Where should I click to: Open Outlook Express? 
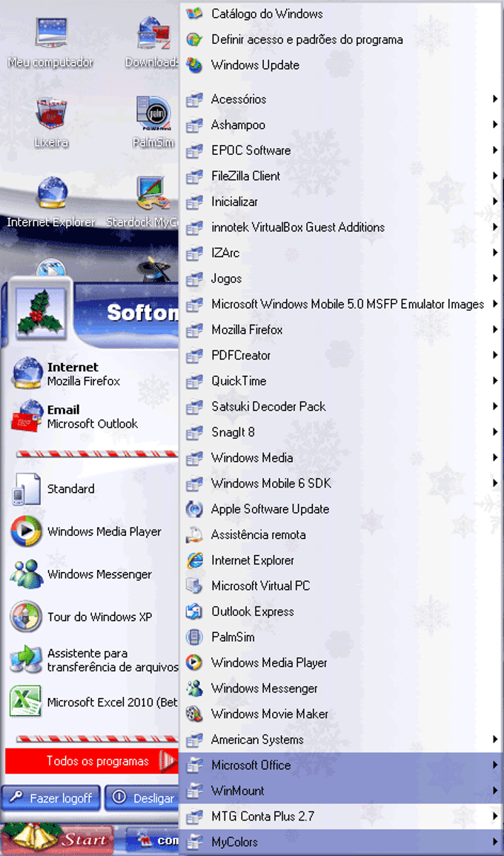[341, 611]
